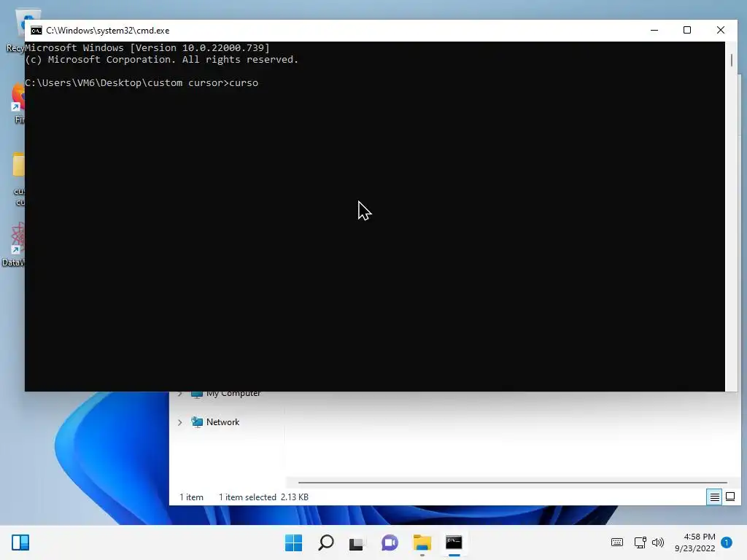Click the 'Microsoft Windows [Version 10.0.22000.739]' line

pos(147,47)
